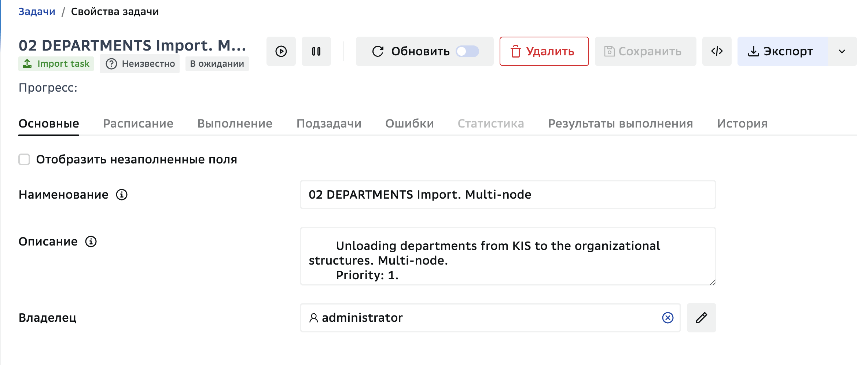
Task: Open the Результаты выполнения tab
Action: coord(621,123)
